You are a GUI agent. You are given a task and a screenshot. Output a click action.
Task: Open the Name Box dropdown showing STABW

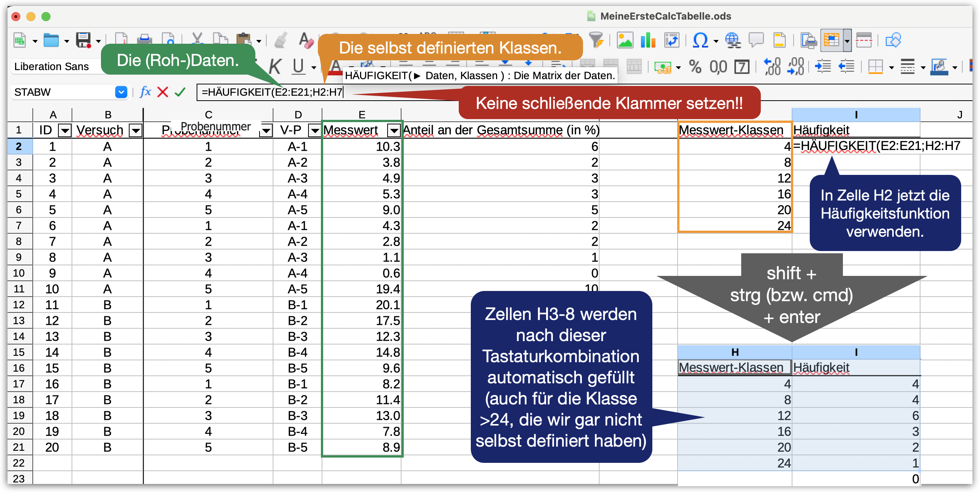coord(121,92)
